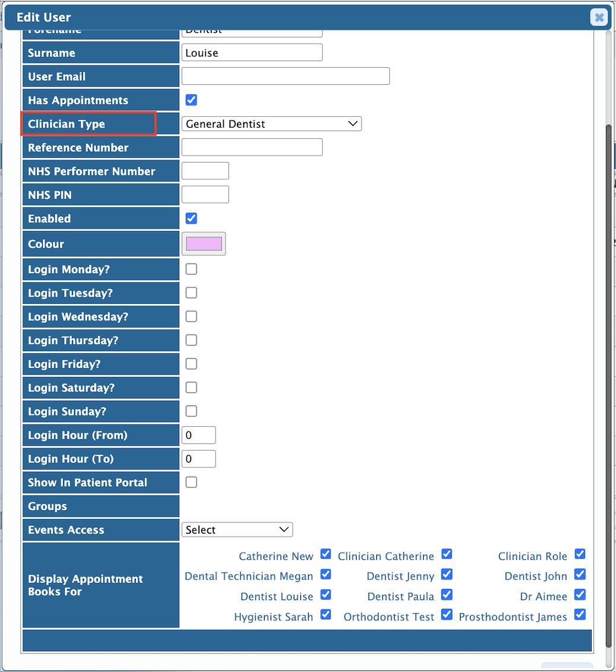The height and width of the screenshot is (672, 616).
Task: Click the dialog vertical scrollbar thumb
Action: pos(609,386)
